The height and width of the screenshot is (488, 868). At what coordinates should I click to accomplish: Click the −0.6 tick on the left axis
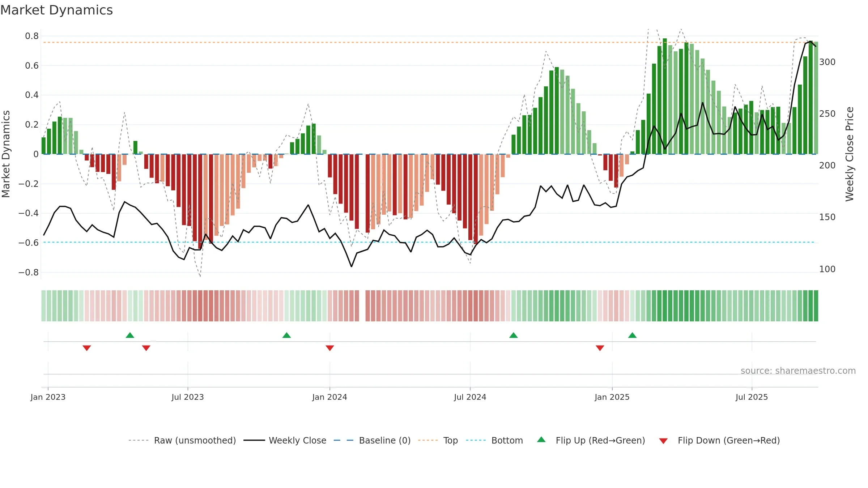(29, 243)
